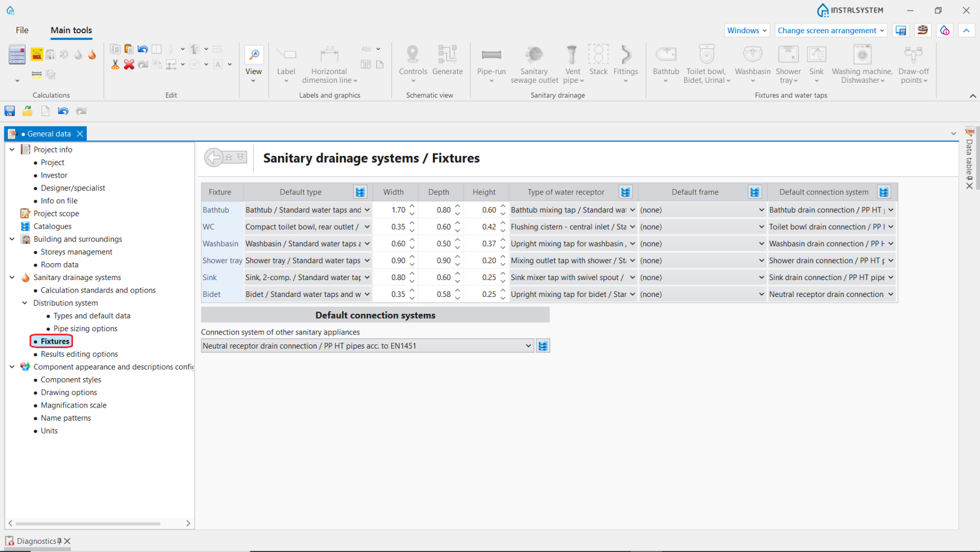Open the connection system of other appliances dropdown
The width and height of the screenshot is (980, 552).
(528, 346)
